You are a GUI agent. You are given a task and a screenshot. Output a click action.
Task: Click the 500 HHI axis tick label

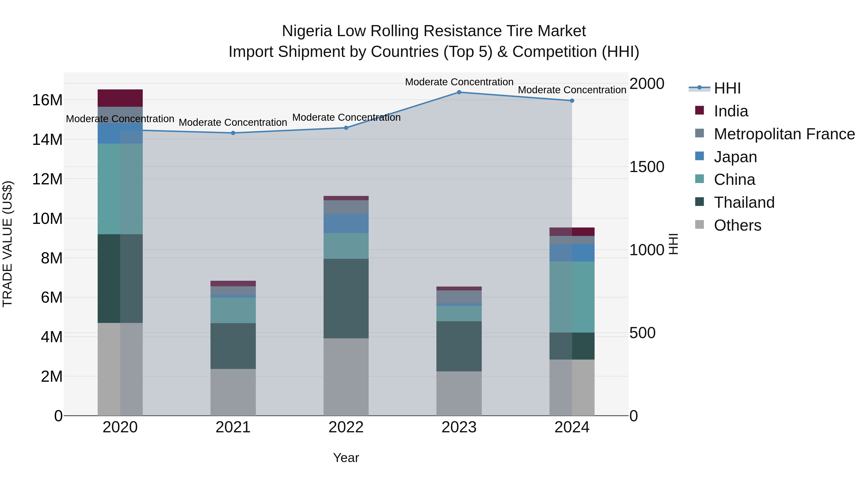click(643, 333)
